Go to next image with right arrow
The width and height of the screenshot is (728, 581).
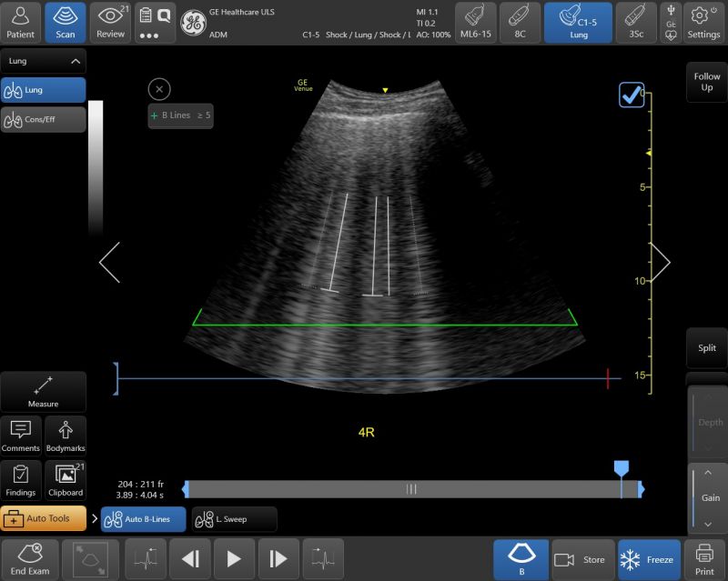pyautogui.click(x=661, y=262)
